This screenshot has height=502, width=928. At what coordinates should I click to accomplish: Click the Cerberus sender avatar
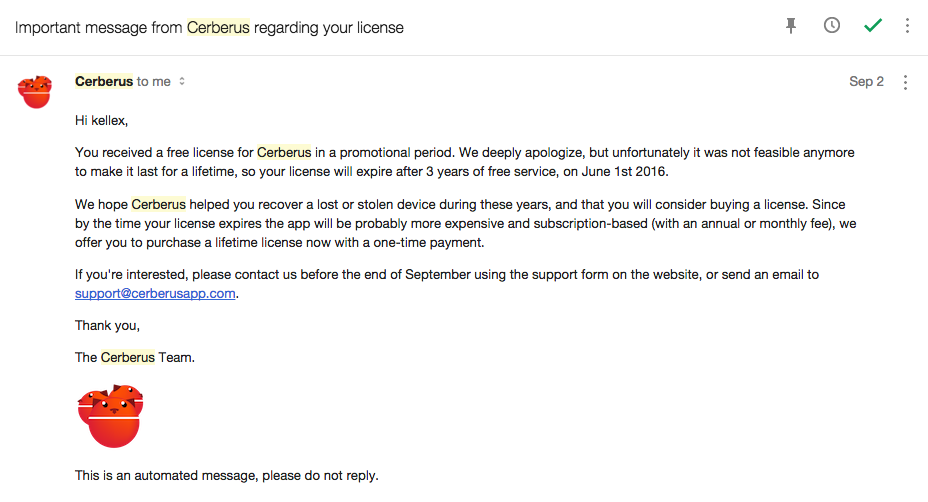[x=35, y=91]
